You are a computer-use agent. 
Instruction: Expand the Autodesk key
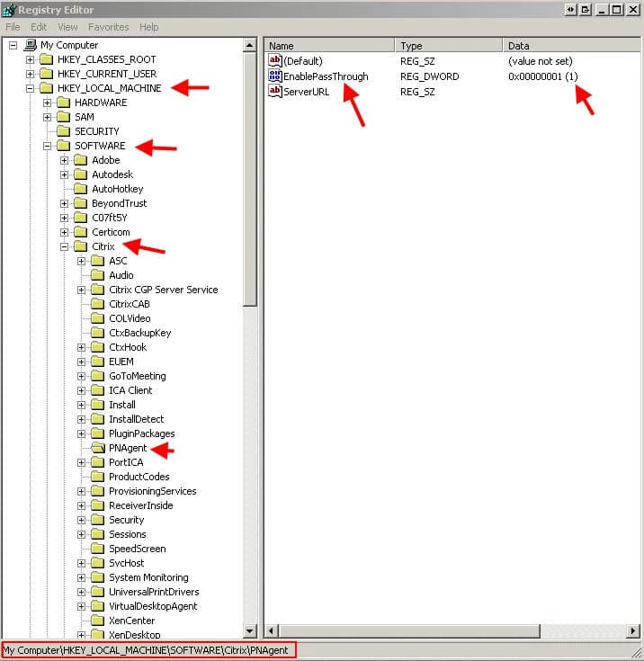coord(64,175)
